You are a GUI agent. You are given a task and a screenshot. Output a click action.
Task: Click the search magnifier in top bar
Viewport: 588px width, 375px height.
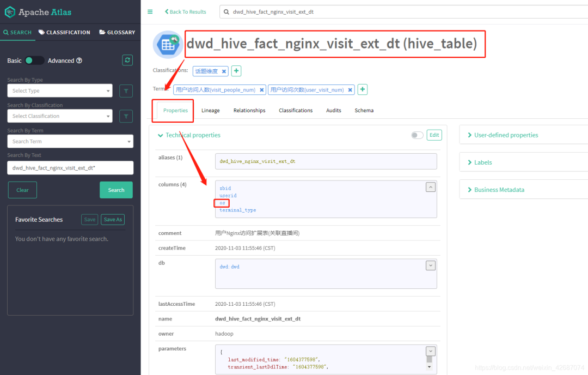(x=226, y=11)
